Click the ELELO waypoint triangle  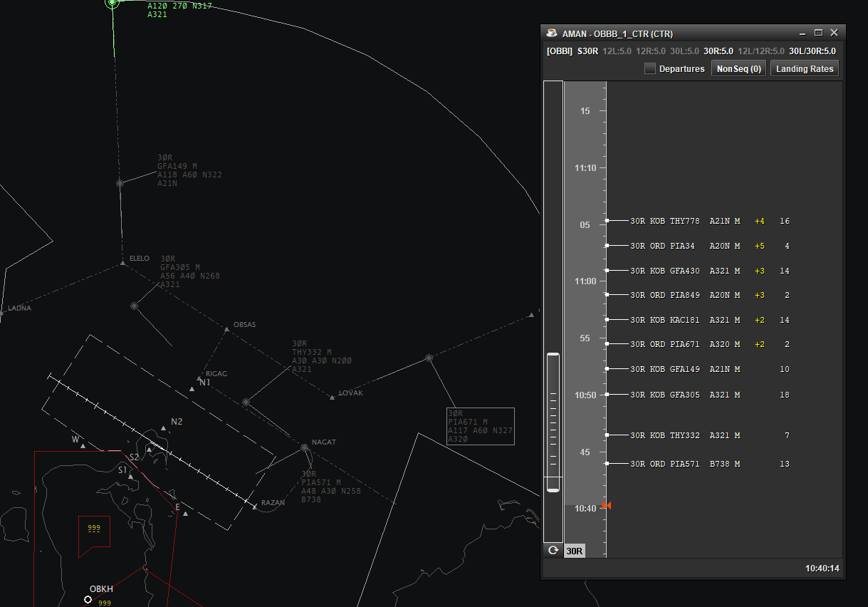pos(122,263)
